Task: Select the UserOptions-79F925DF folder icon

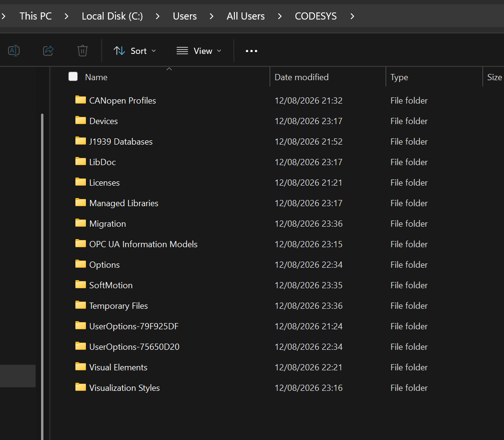Action: point(80,326)
